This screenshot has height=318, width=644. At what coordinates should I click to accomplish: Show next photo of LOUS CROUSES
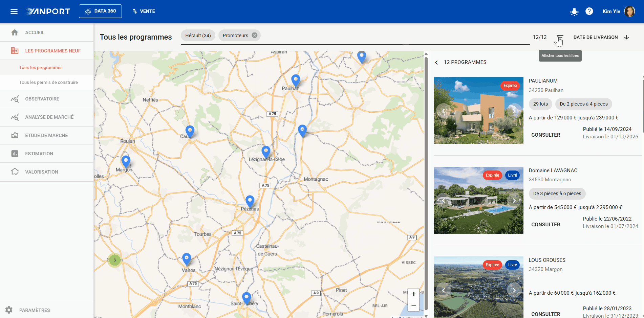514,290
